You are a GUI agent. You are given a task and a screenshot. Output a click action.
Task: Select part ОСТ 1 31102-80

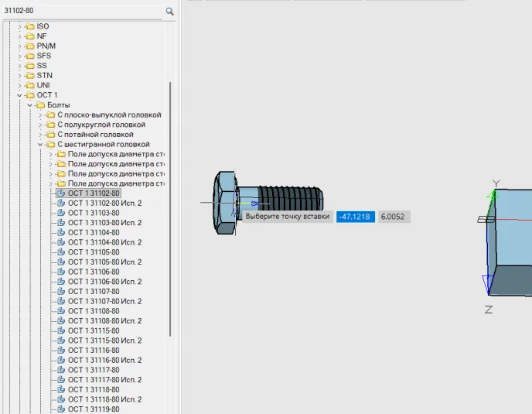[x=93, y=193]
